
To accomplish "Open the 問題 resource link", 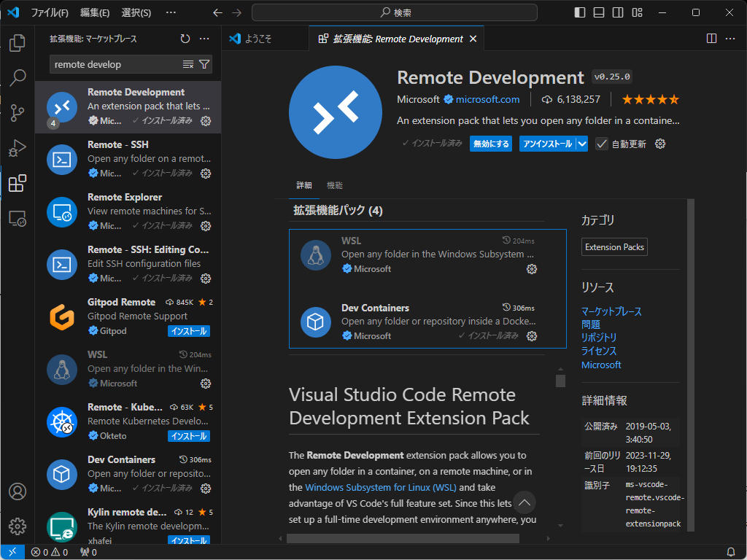I will 591,324.
